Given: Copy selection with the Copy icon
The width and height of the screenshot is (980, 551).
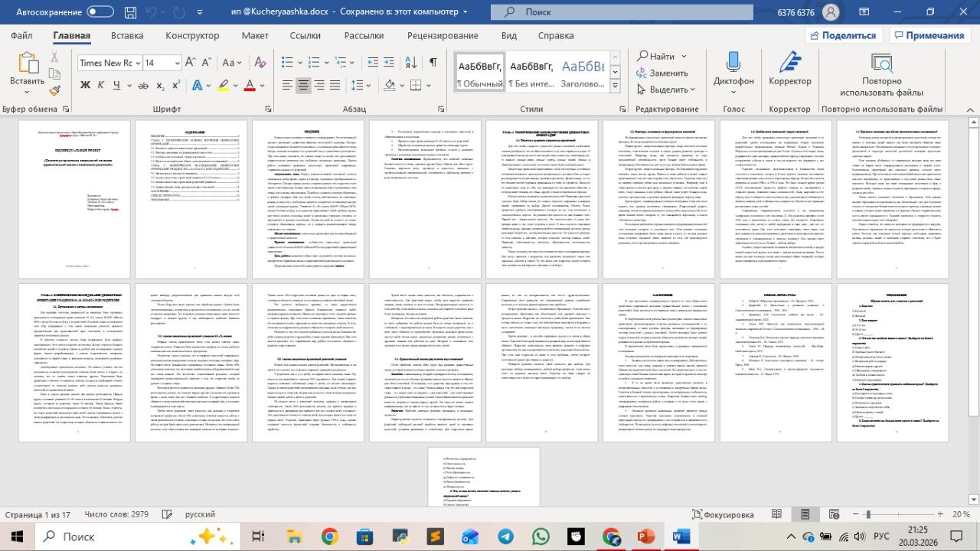Looking at the screenshot, I should pyautogui.click(x=54, y=73).
